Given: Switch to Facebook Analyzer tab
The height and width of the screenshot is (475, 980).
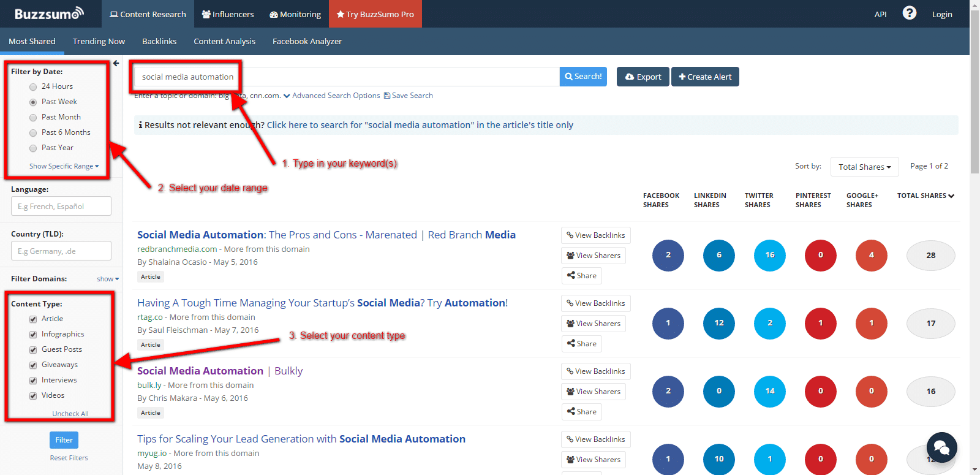Looking at the screenshot, I should pyautogui.click(x=307, y=41).
